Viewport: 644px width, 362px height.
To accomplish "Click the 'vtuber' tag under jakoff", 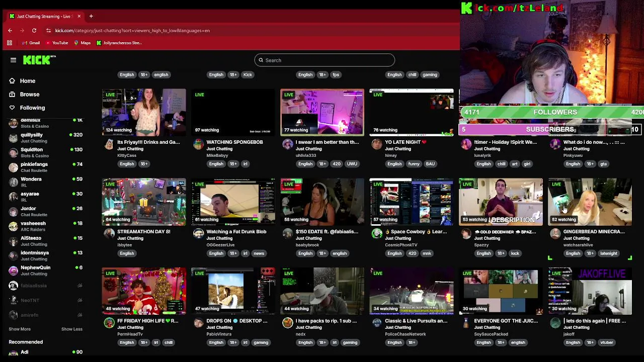I will (606, 342).
